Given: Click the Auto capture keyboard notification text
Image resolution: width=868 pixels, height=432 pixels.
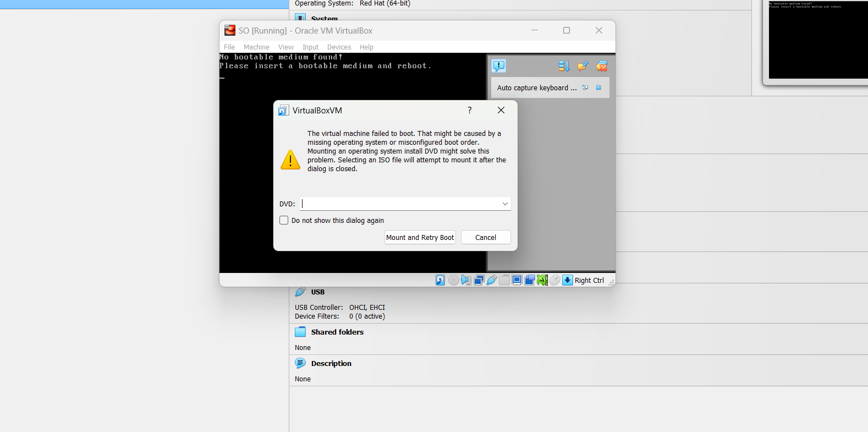Looking at the screenshot, I should 537,88.
